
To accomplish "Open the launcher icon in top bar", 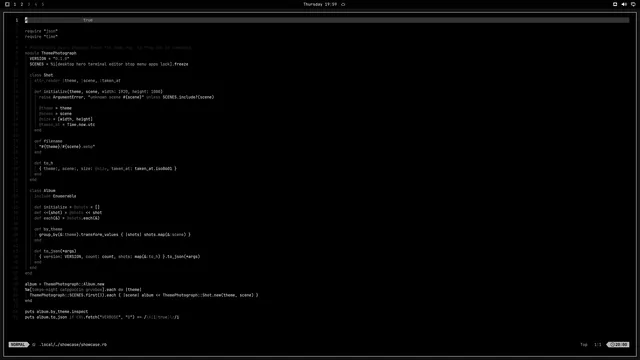I will (x=7, y=4).
